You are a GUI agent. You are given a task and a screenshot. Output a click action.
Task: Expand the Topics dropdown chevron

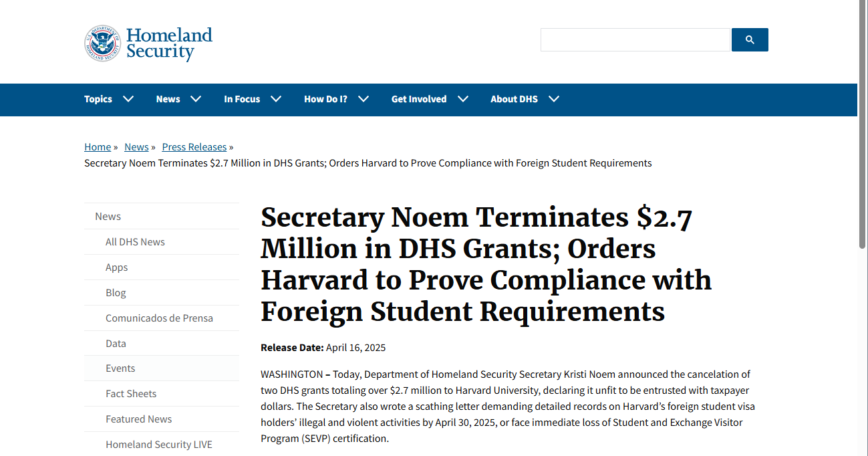click(128, 99)
